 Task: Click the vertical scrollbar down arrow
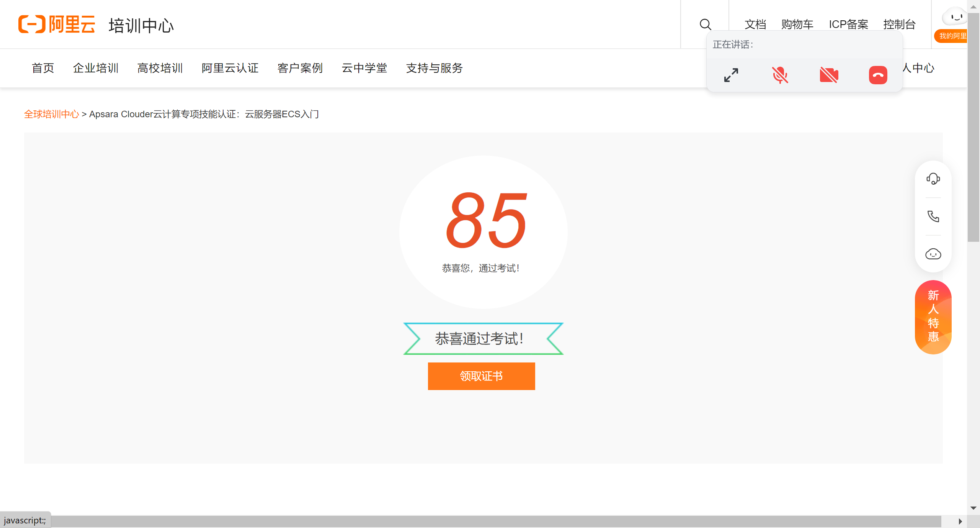pyautogui.click(x=973, y=508)
